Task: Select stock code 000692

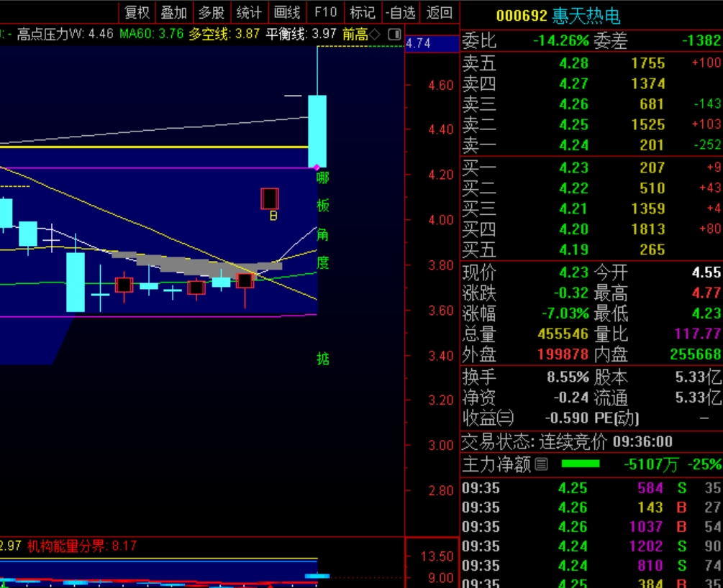Action: [522, 16]
